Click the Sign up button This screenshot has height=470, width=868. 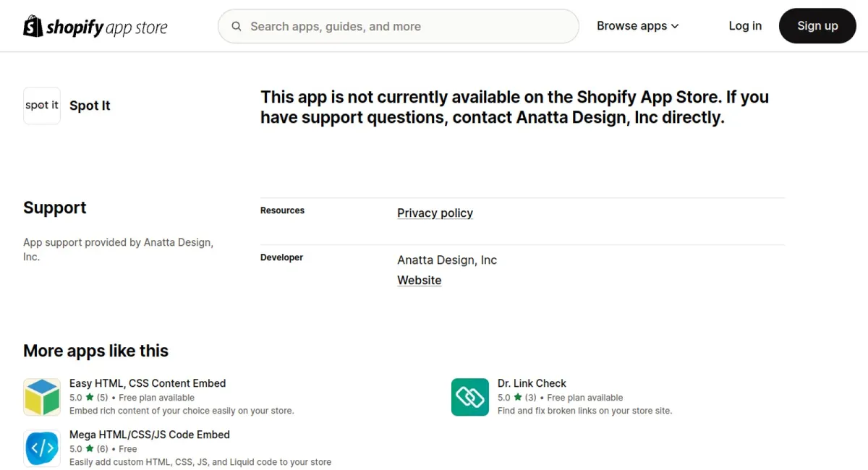click(x=817, y=26)
